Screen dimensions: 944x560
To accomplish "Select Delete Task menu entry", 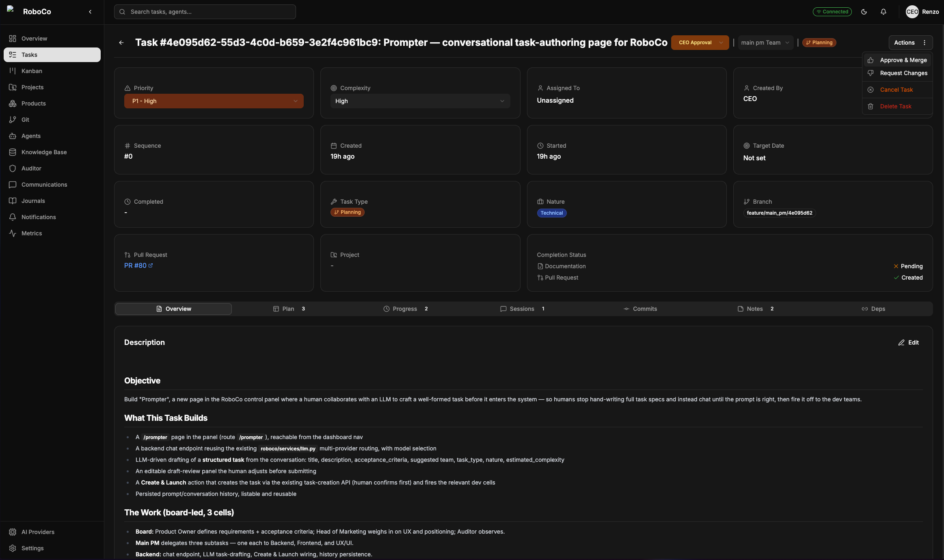I will [x=897, y=106].
